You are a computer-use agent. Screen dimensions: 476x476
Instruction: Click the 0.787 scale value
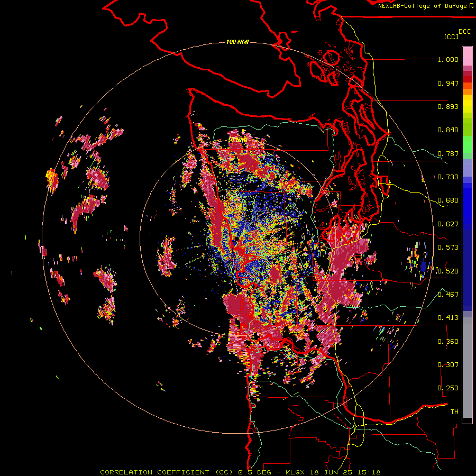[448, 153]
